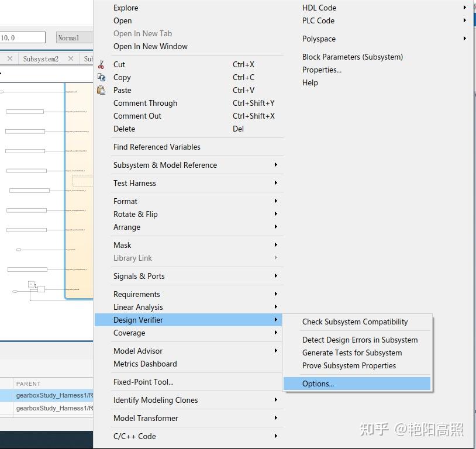Switch to the Subsystem2 tab
Viewport: 476px width, 449px height.
click(x=41, y=58)
